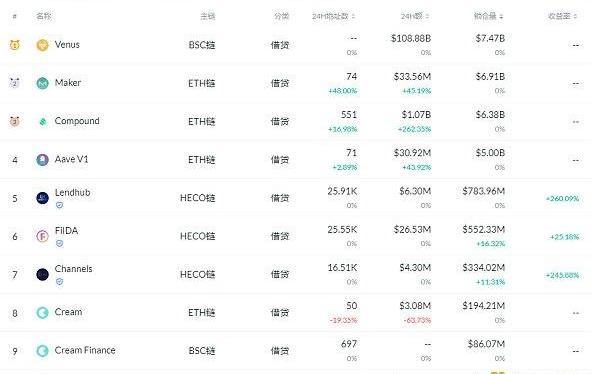Click the Compound green logo icon
600x374 pixels.
coord(42,122)
